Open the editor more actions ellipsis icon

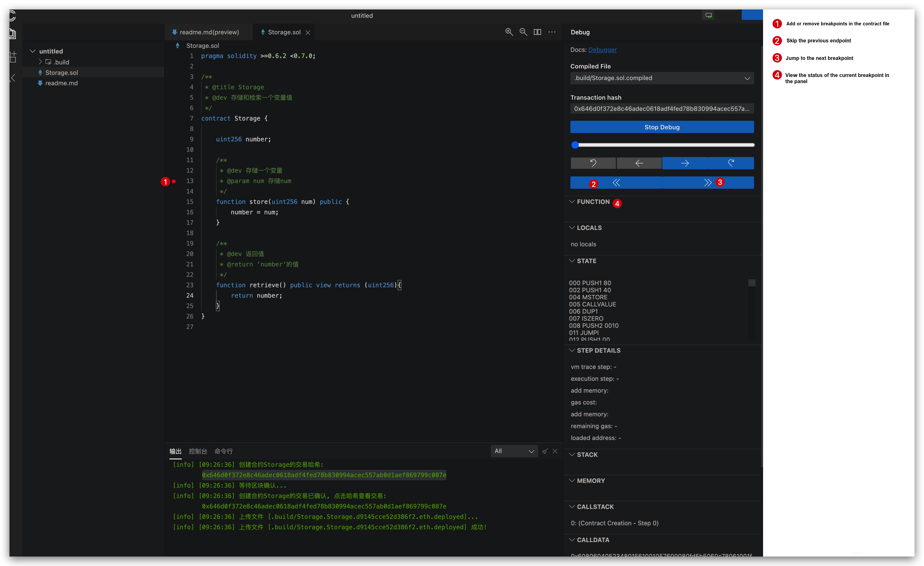point(552,32)
